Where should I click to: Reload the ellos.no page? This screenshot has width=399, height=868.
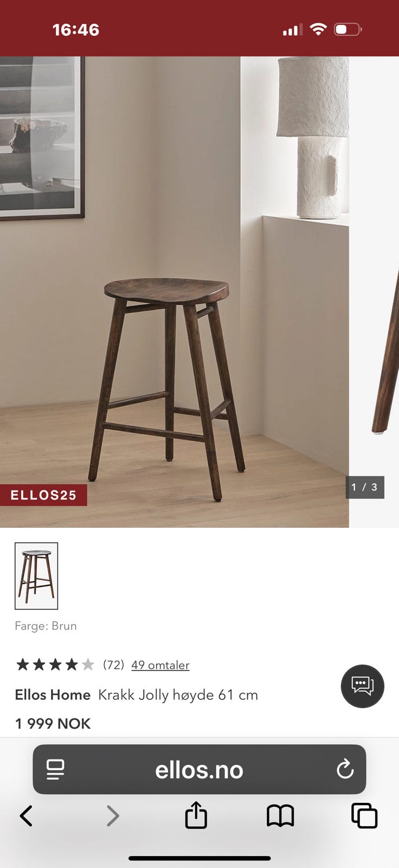coord(345,769)
